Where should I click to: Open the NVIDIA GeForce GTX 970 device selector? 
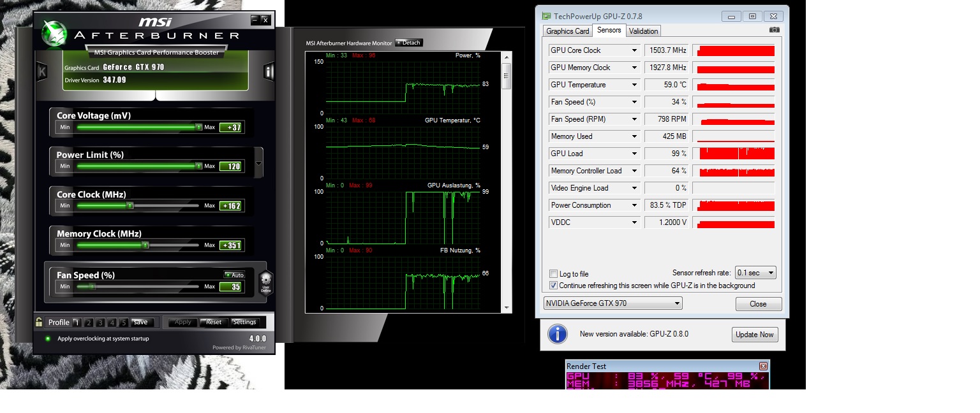tap(612, 303)
